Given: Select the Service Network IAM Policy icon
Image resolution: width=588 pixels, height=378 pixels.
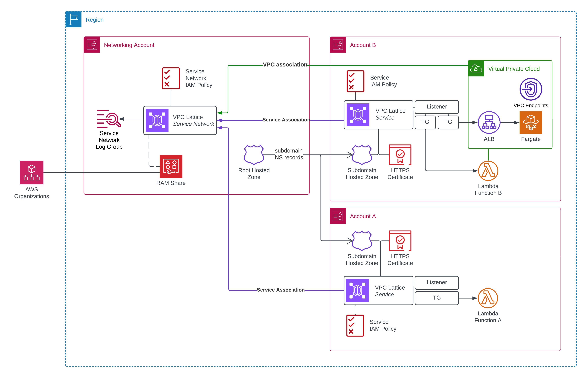Looking at the screenshot, I should 171,78.
